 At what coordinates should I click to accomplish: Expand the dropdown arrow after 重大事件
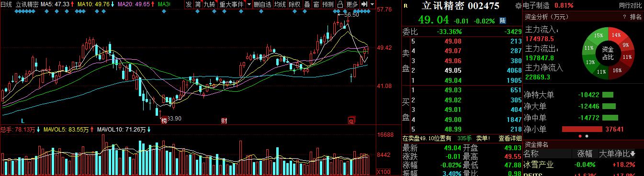(249, 4)
